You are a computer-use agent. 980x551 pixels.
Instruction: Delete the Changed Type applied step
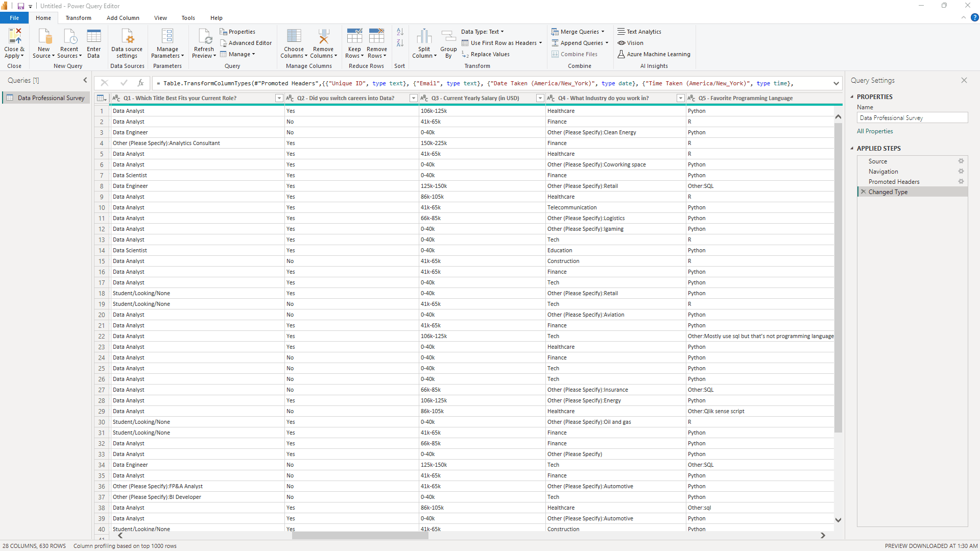864,192
